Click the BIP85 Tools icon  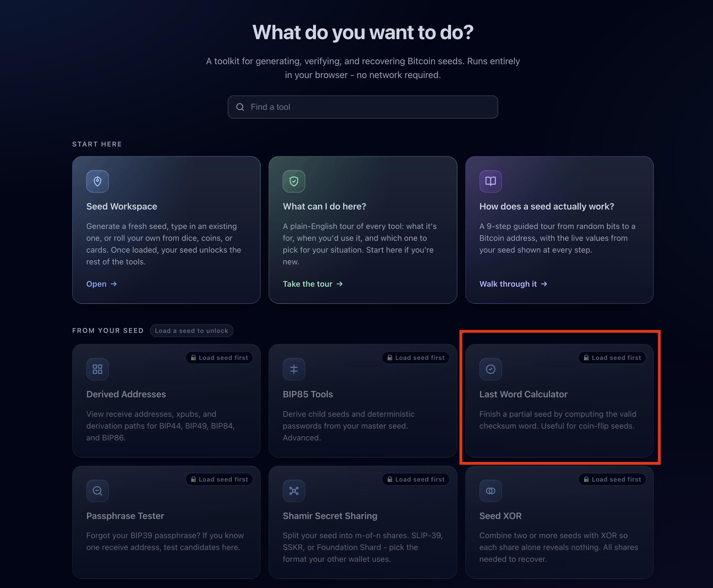pyautogui.click(x=294, y=369)
